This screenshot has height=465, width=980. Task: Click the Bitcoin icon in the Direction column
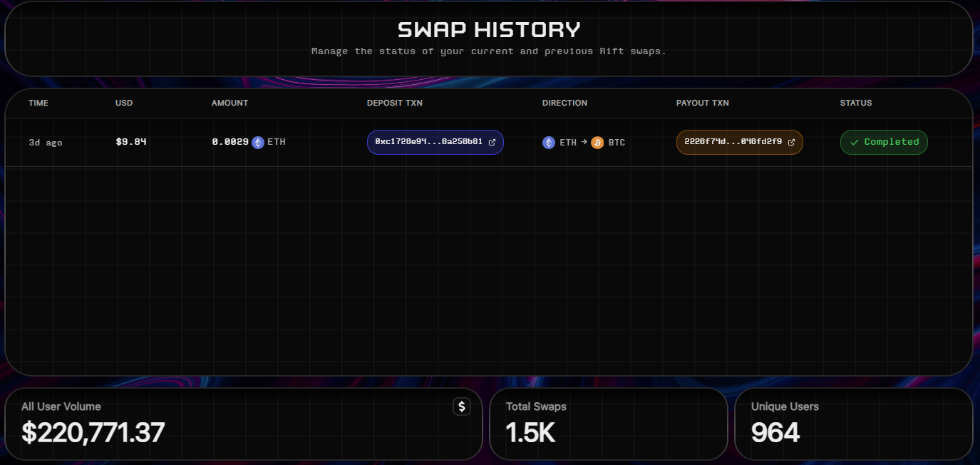coord(596,142)
